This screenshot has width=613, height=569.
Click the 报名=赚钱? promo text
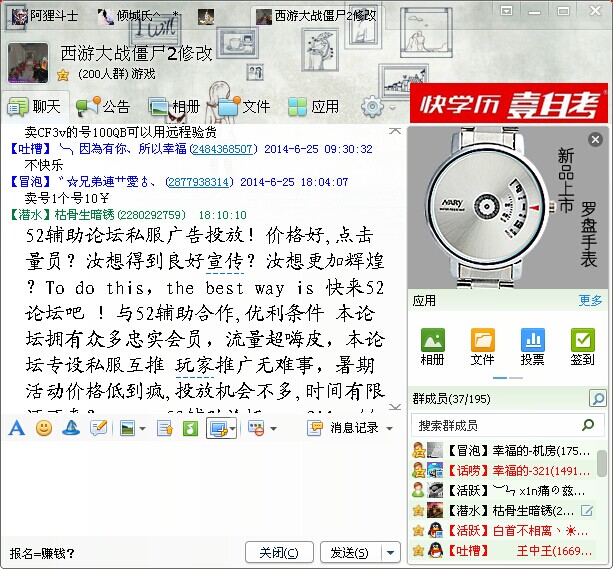click(42, 553)
